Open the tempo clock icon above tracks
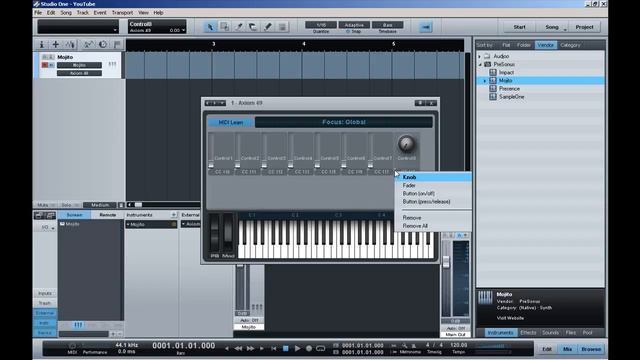Image resolution: width=640 pixels, height=360 pixels. tap(103, 44)
